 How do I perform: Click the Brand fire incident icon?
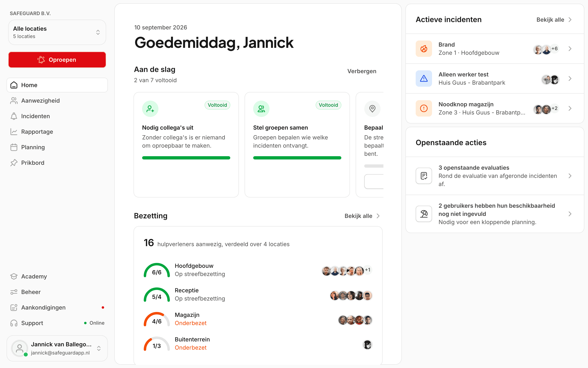point(424,49)
